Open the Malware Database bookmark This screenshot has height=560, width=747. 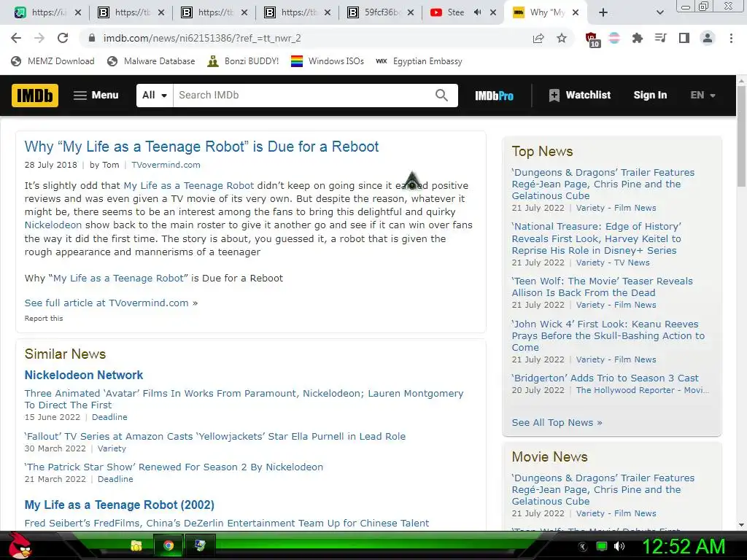[152, 61]
